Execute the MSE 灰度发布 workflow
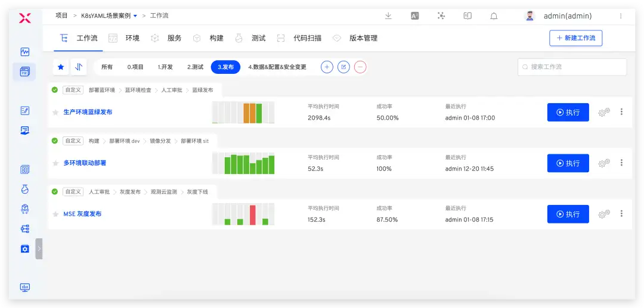Screen dimensions: 644x308 568,214
